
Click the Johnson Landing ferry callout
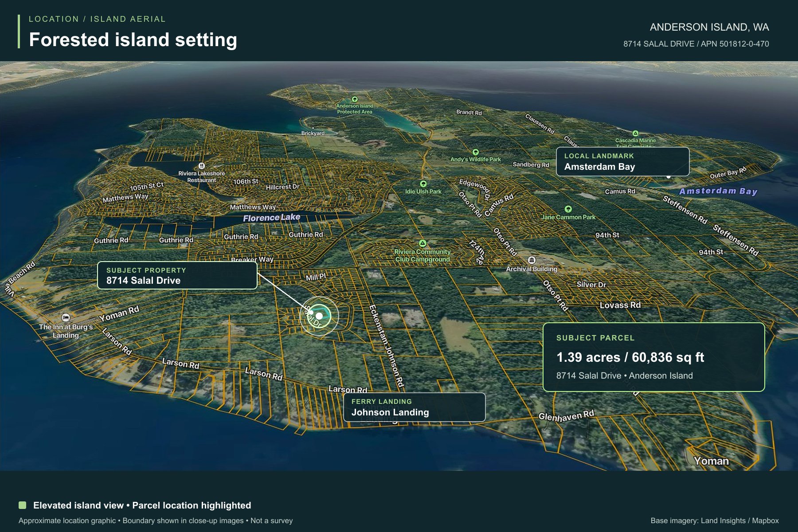[415, 407]
